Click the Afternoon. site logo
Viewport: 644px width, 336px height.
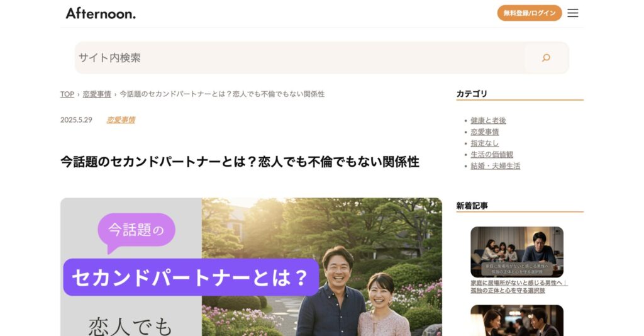pyautogui.click(x=101, y=13)
